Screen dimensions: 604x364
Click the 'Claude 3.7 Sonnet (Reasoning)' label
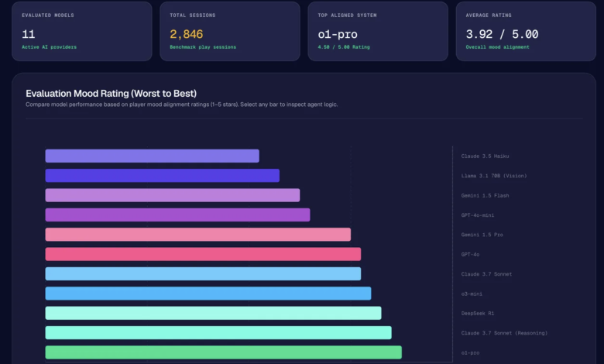(504, 333)
